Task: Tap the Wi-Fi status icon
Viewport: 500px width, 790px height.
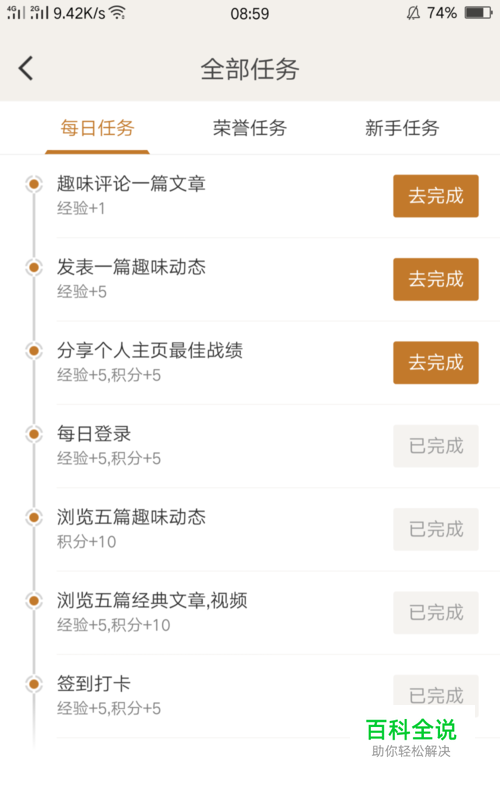Action: 117,13
